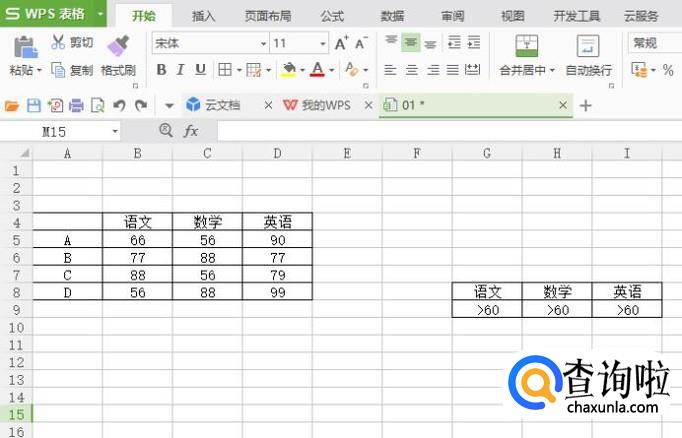Click the increase indent icon
The height and width of the screenshot is (438, 682).
coord(474,43)
